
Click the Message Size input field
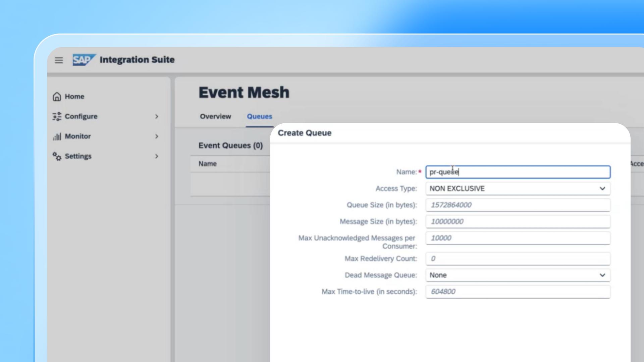click(518, 222)
